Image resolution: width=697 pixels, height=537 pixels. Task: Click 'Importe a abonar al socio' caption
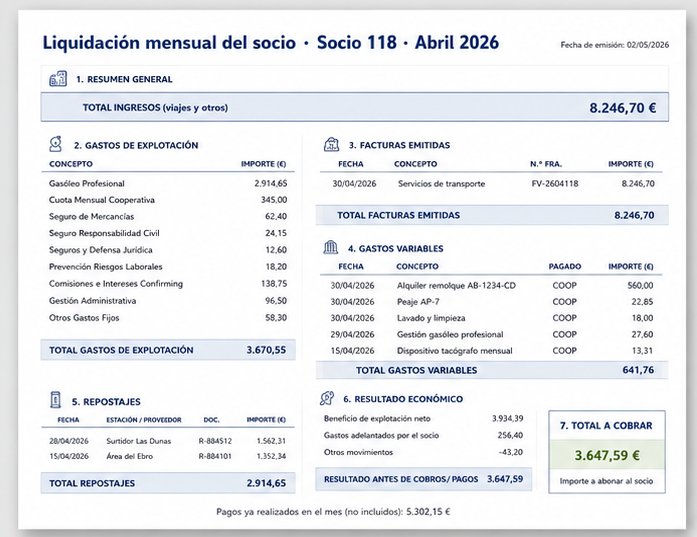point(606,481)
